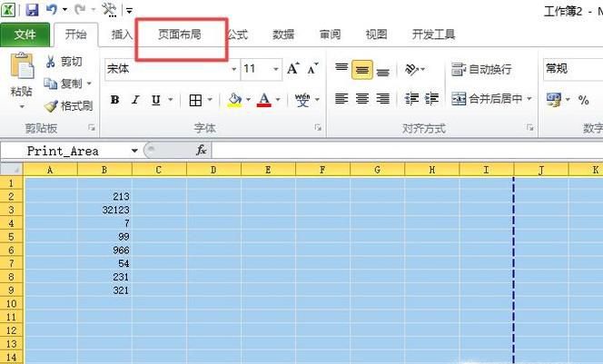
Task: Apply percent style % button
Action: [583, 100]
